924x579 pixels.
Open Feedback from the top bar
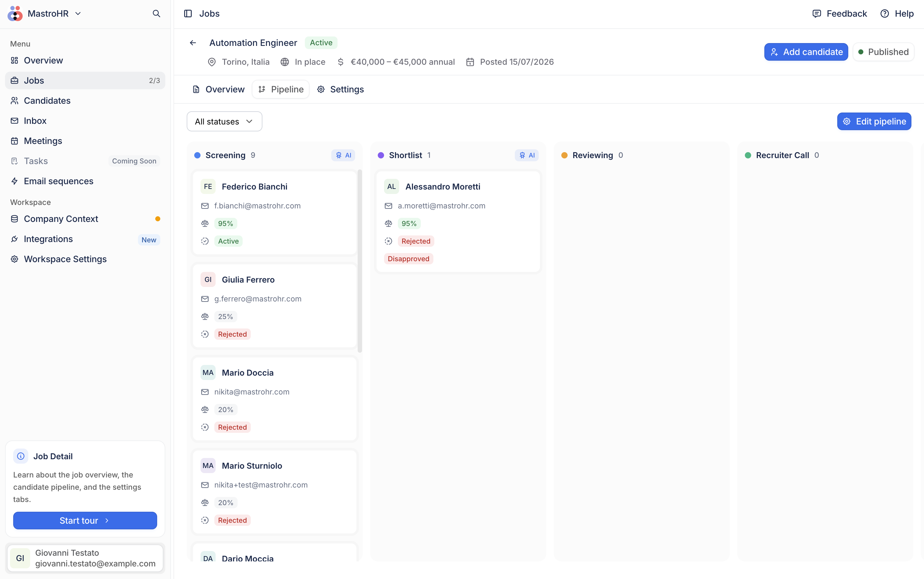coord(839,14)
